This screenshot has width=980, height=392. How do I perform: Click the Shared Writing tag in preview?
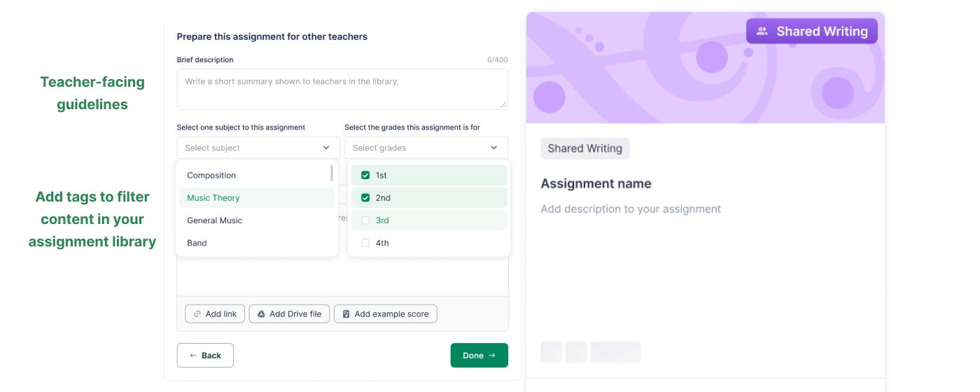(584, 148)
